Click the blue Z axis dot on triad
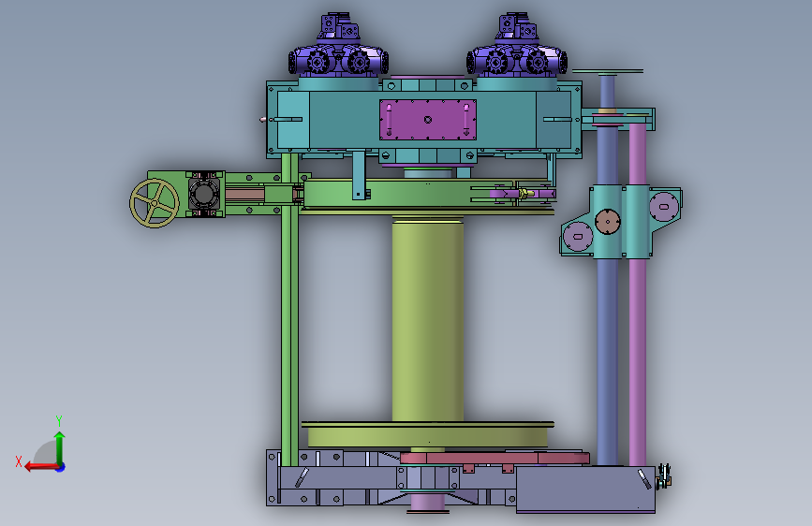This screenshot has height=526, width=812. click(61, 467)
